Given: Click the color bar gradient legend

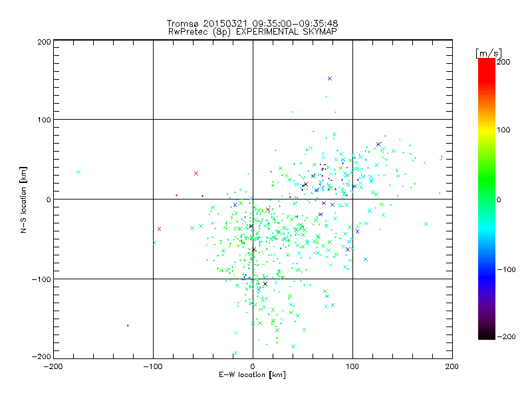Looking at the screenshot, I should [x=487, y=199].
